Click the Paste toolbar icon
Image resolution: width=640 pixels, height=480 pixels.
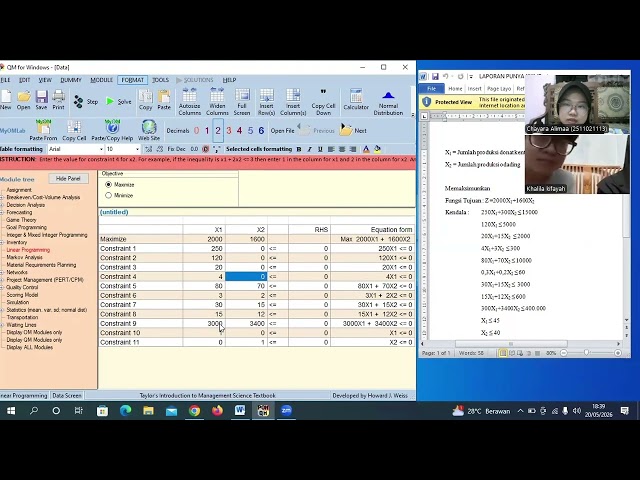coord(164,100)
